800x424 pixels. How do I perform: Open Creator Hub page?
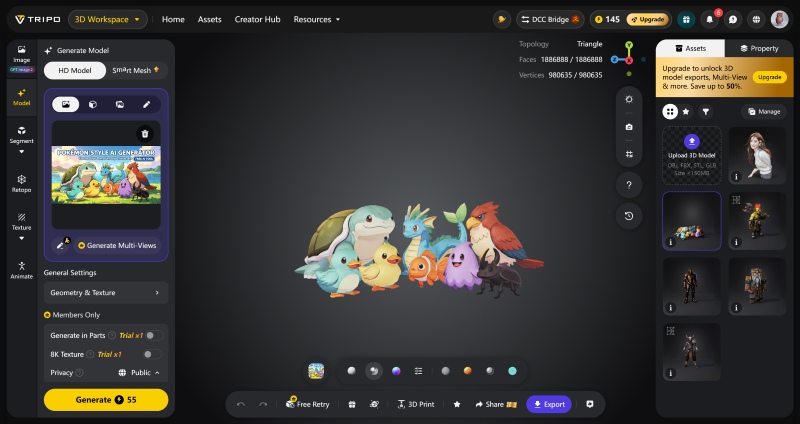[258, 19]
